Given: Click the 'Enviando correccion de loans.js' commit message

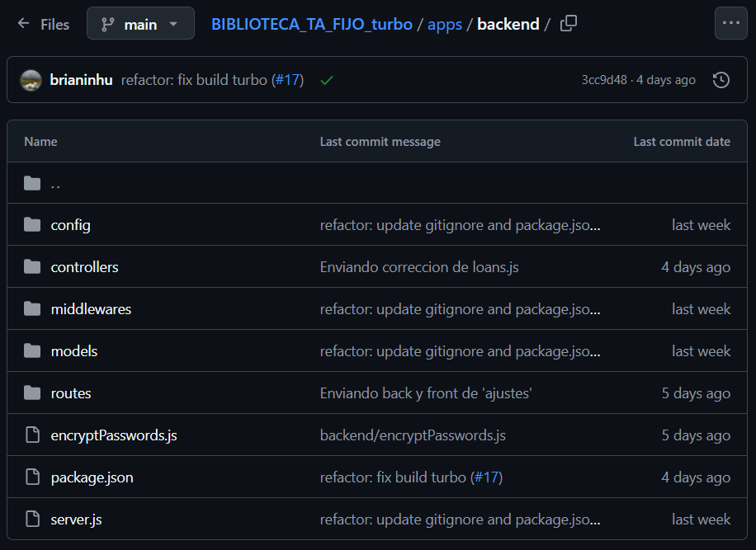Looking at the screenshot, I should (418, 267).
